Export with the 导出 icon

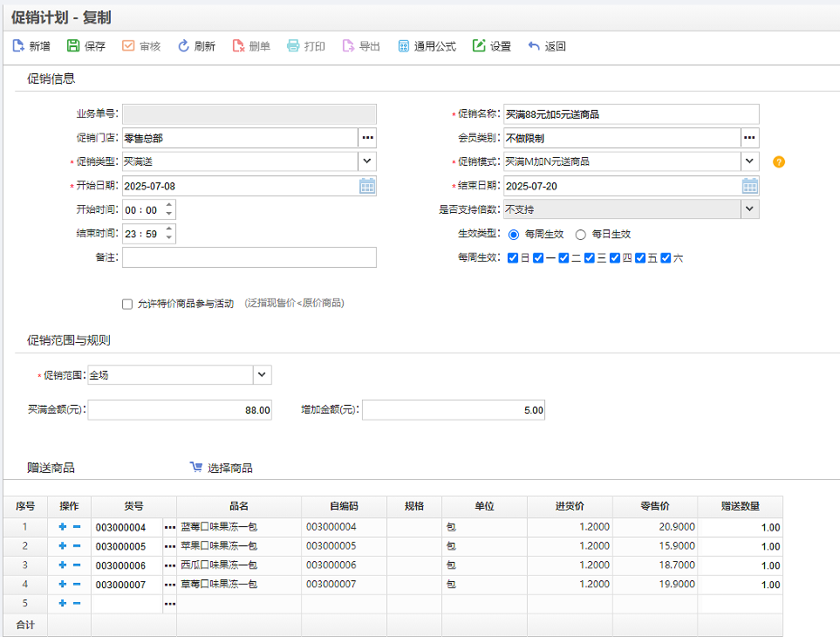click(x=348, y=46)
